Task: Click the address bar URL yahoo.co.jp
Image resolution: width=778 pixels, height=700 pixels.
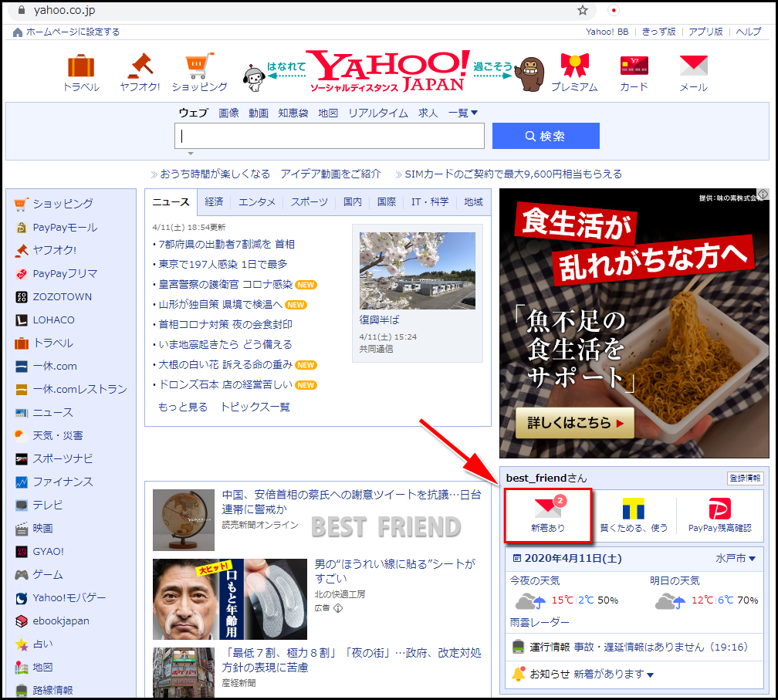Action: tap(65, 10)
